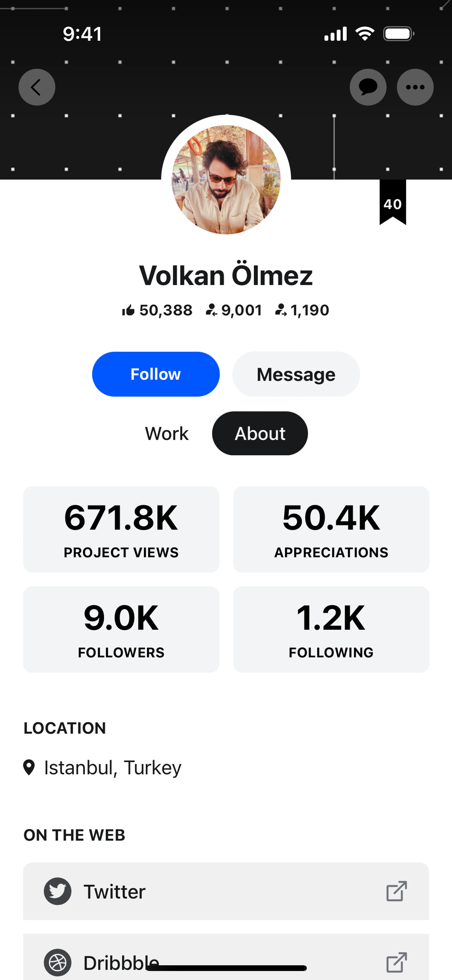452x980 pixels.
Task: Tap the Twitter bird icon
Action: tap(57, 891)
